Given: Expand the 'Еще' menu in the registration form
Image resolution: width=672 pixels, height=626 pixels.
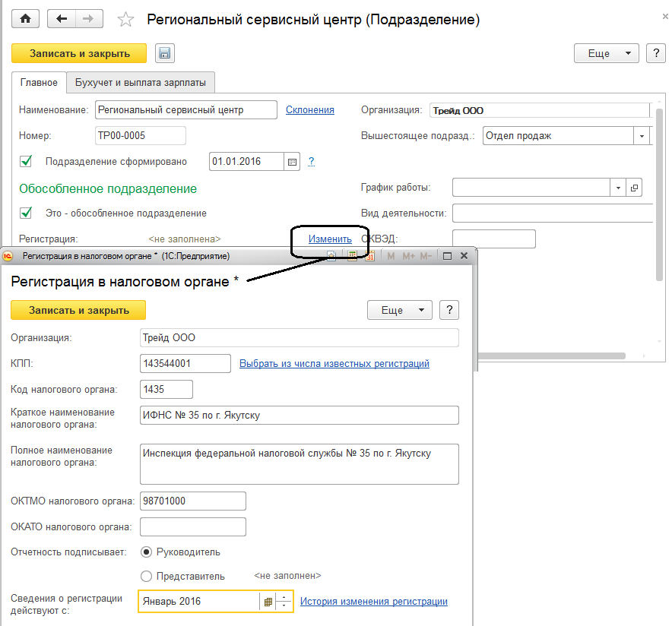Looking at the screenshot, I should (399, 310).
